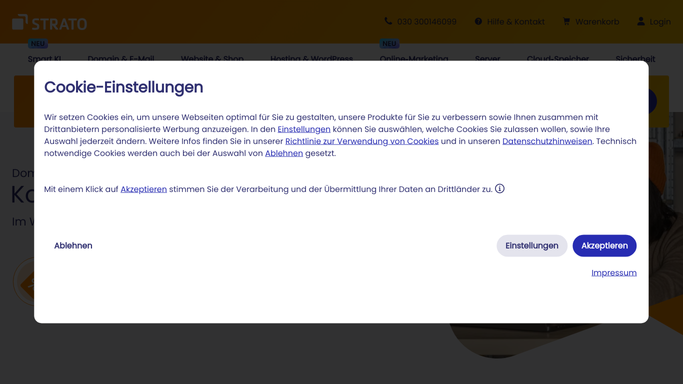The image size is (683, 384).
Task: Open Richtlinie zur Verwendung von Cookies link
Action: click(362, 141)
